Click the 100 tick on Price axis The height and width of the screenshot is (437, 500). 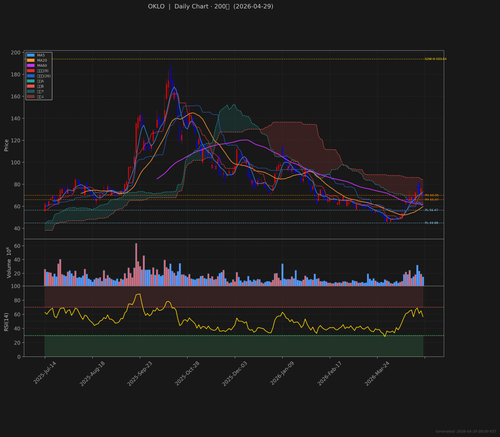click(x=15, y=163)
